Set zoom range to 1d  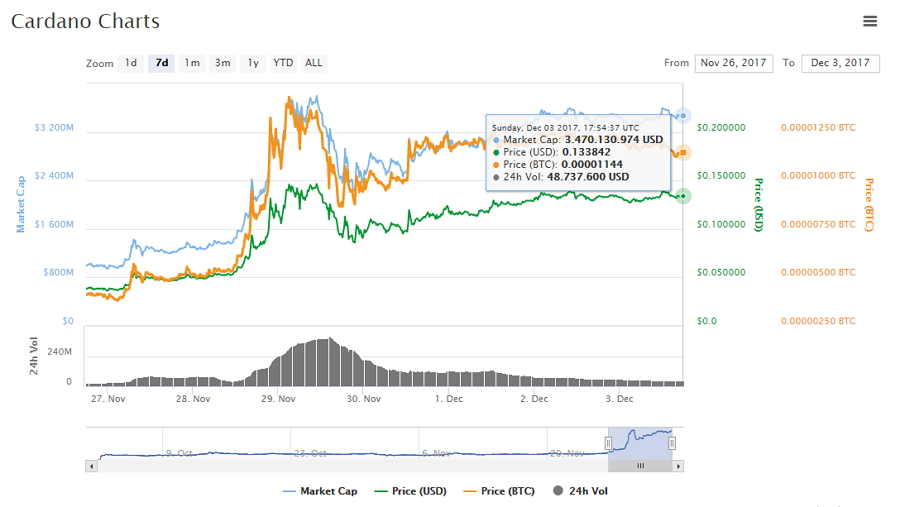point(131,63)
